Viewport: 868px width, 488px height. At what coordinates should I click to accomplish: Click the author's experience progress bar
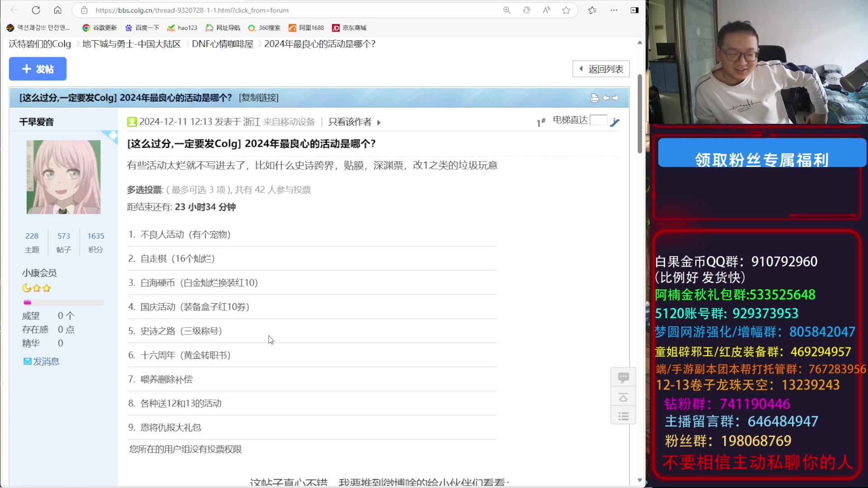pos(63,302)
